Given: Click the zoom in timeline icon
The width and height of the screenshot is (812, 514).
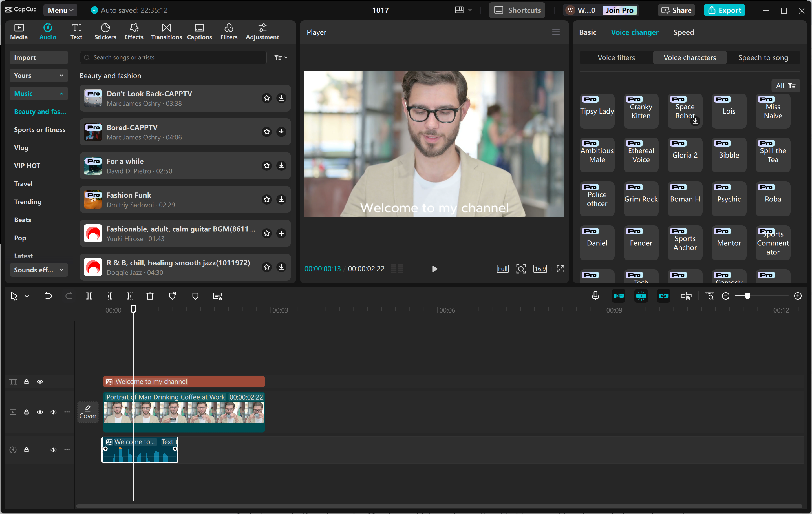Looking at the screenshot, I should point(798,296).
